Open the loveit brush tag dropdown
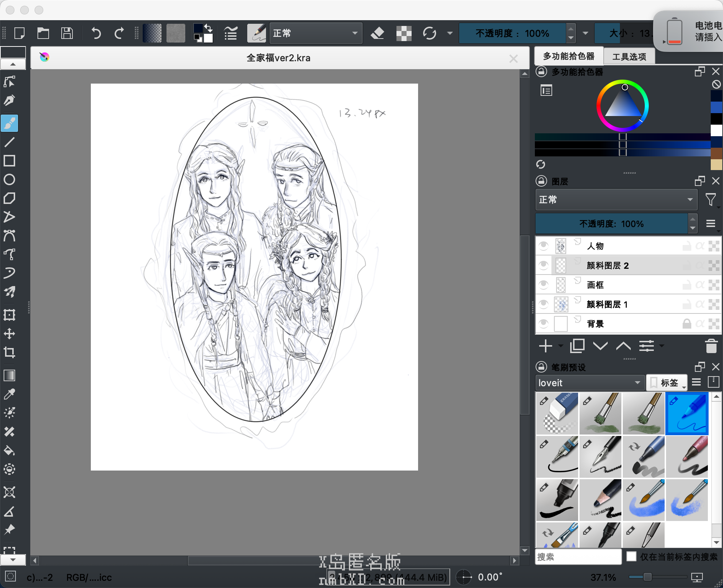The height and width of the screenshot is (588, 723). pyautogui.click(x=589, y=383)
